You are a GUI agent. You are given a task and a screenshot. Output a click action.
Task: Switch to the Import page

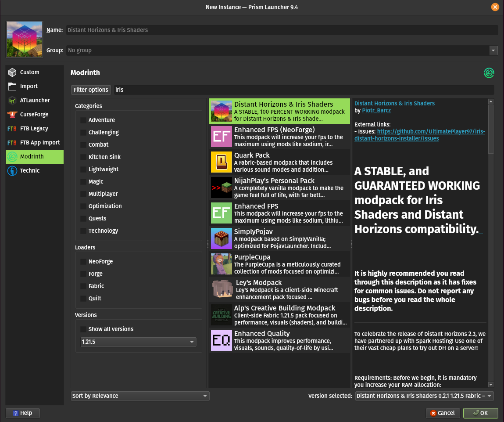pyautogui.click(x=29, y=87)
